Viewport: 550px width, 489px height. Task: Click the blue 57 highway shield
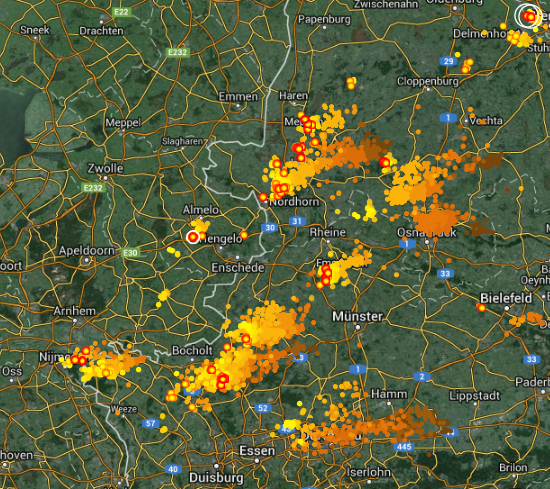pos(150,423)
